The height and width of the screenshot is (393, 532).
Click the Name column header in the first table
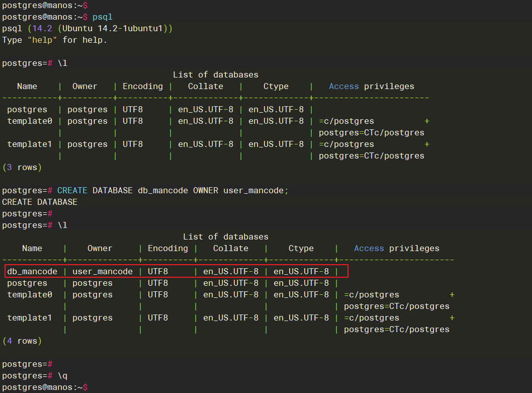click(x=27, y=86)
